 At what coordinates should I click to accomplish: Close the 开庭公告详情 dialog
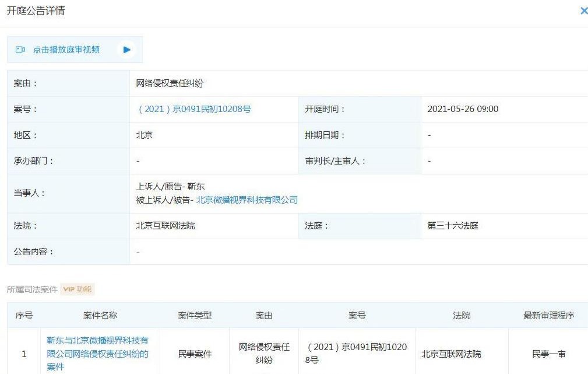point(583,11)
